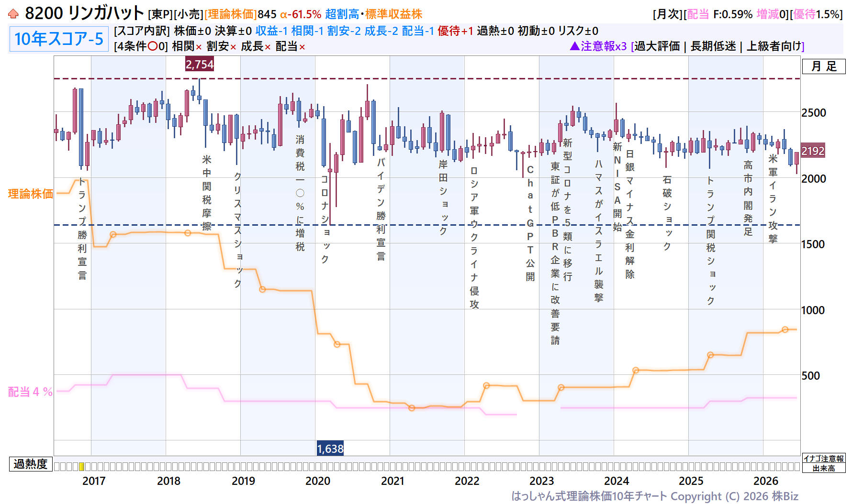Select the 新型コロナを5類に移行 event marker
Image resolution: width=852 pixels, height=504 pixels.
point(568,209)
